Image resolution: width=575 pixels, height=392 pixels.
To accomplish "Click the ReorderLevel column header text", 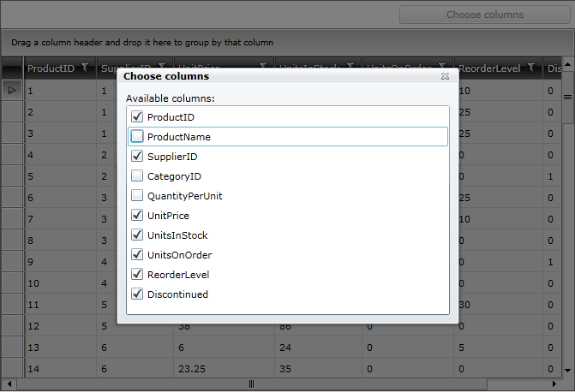I will [490, 68].
